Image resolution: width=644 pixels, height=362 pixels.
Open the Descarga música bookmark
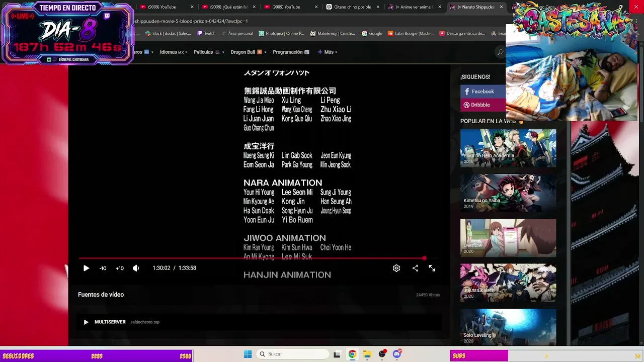tap(462, 34)
